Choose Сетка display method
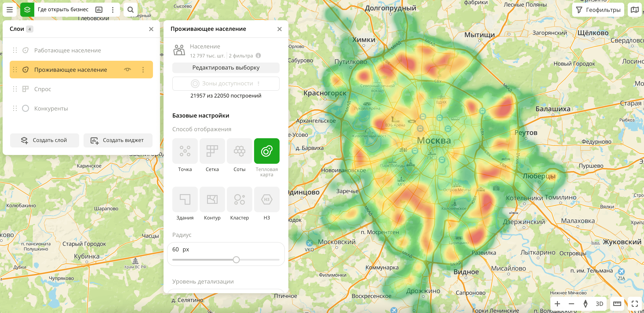Image resolution: width=644 pixels, height=313 pixels. coord(212,151)
